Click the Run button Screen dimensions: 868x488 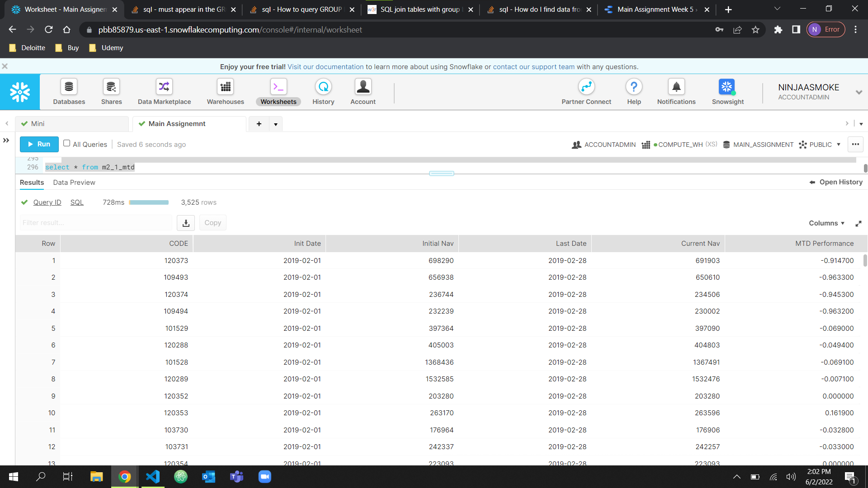click(x=39, y=144)
